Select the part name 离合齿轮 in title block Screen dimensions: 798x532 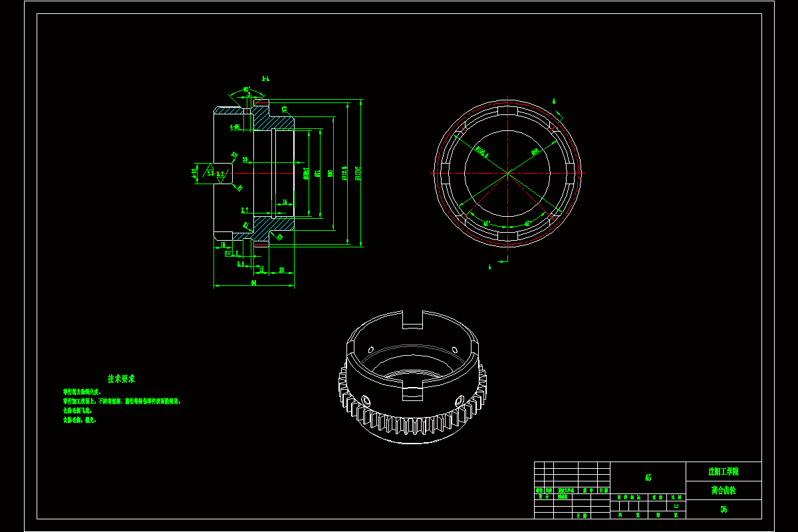pyautogui.click(x=724, y=491)
